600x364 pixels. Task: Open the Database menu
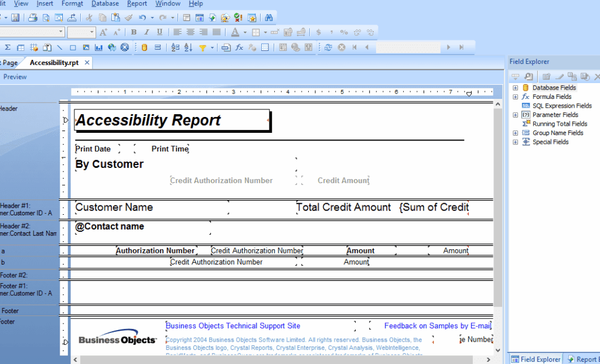point(105,4)
